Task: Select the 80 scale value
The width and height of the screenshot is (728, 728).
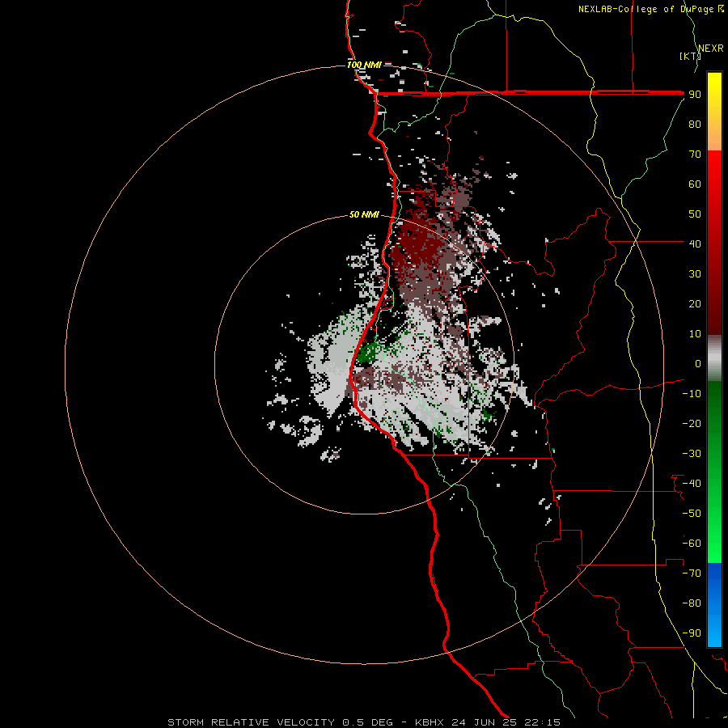Action: click(x=695, y=124)
